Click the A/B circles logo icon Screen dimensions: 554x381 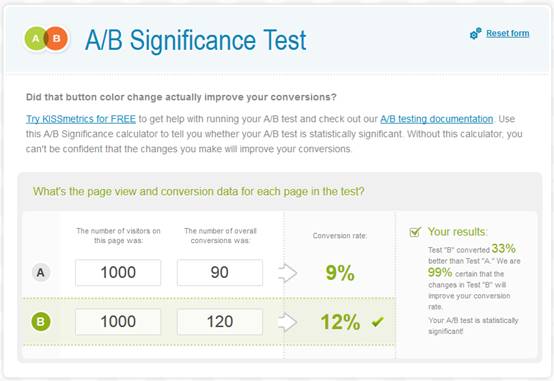[x=46, y=39]
